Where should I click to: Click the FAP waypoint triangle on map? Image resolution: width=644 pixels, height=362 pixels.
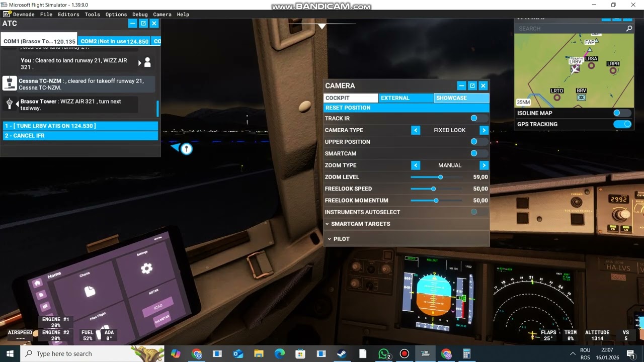click(x=590, y=49)
